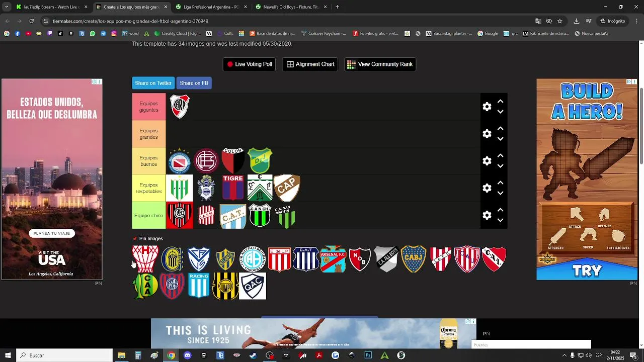Open the Nueva pestaña bookmark
Image resolution: width=644 pixels, height=362 pixels.
[591, 34]
